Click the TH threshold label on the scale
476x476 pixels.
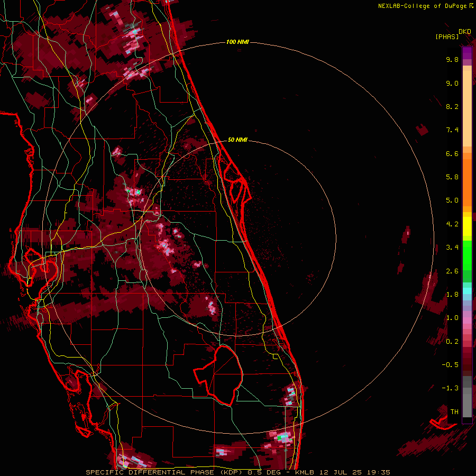coord(454,412)
